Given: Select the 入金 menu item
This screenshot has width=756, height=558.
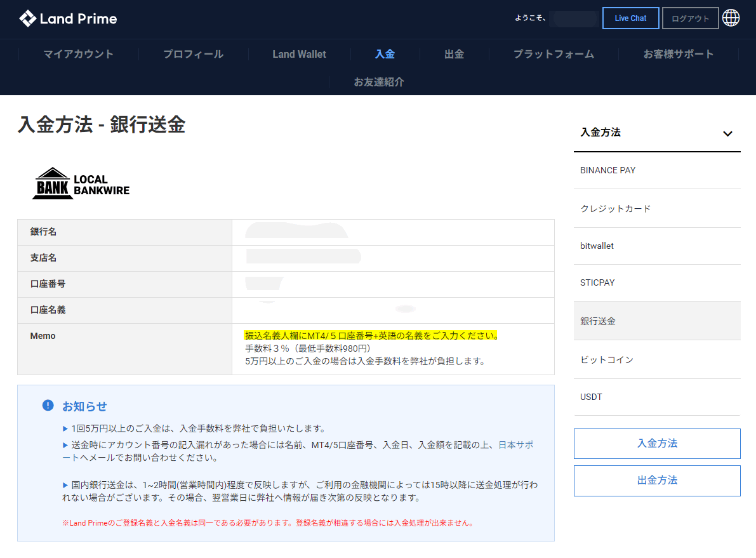Looking at the screenshot, I should [x=385, y=54].
